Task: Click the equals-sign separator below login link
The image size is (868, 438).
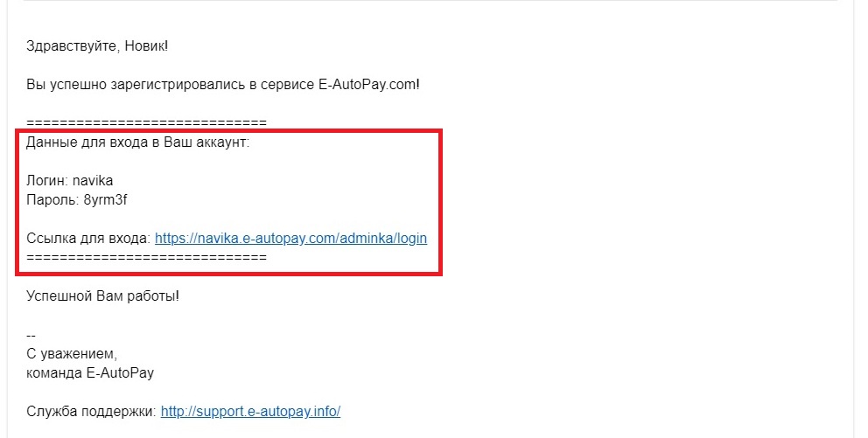Action: coord(146,258)
